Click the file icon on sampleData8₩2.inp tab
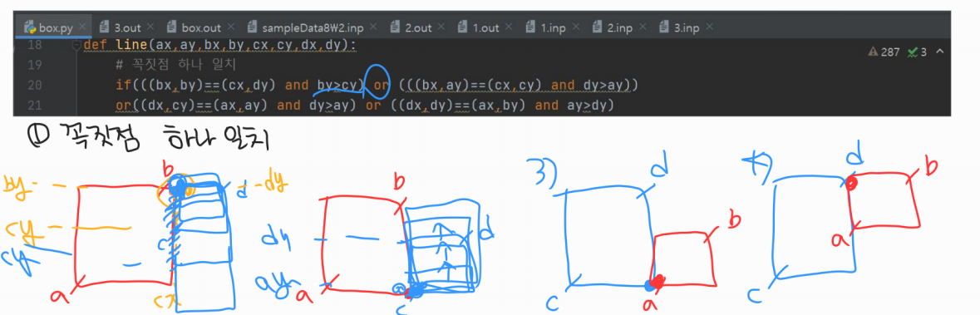 click(252, 27)
